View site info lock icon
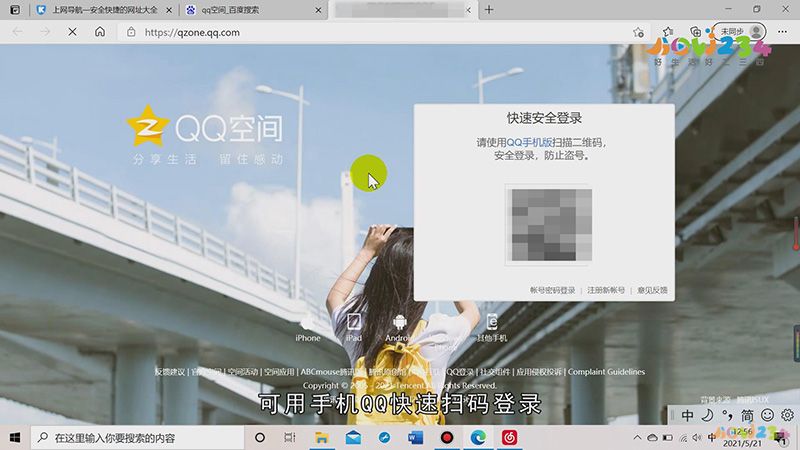800x450 pixels. [x=131, y=32]
